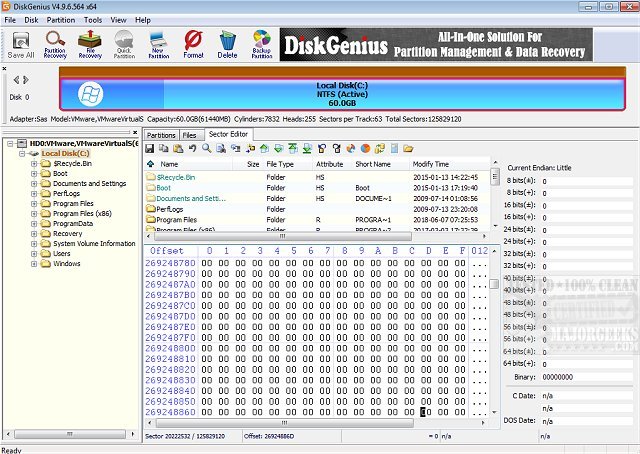Click the Partition Recovery toolbar icon

(x=55, y=44)
